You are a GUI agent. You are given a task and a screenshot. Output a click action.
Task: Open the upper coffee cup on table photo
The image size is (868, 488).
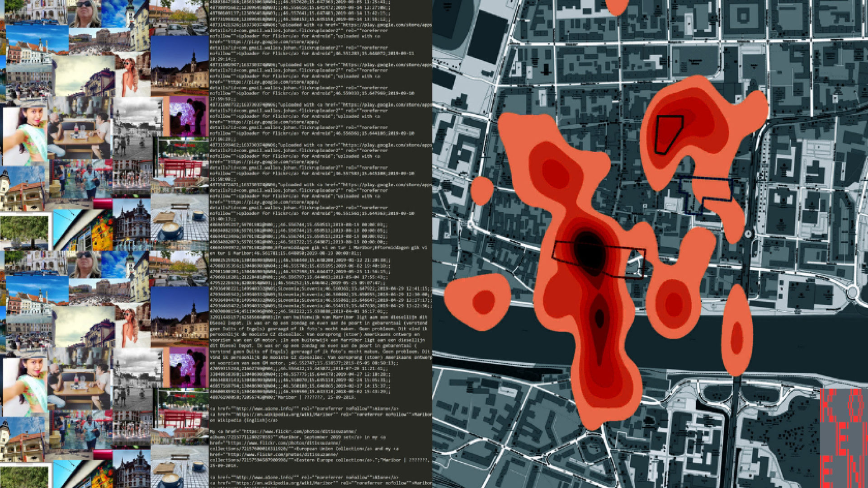pos(179,218)
